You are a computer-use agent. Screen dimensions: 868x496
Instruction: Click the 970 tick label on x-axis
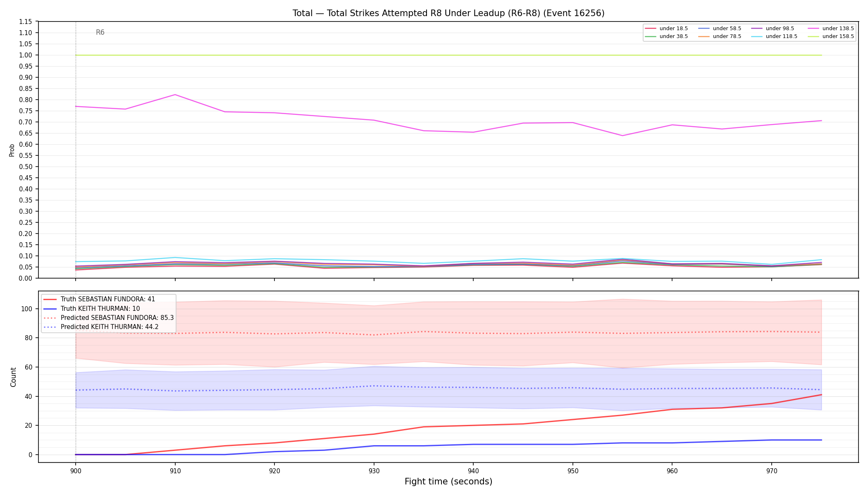point(772,471)
